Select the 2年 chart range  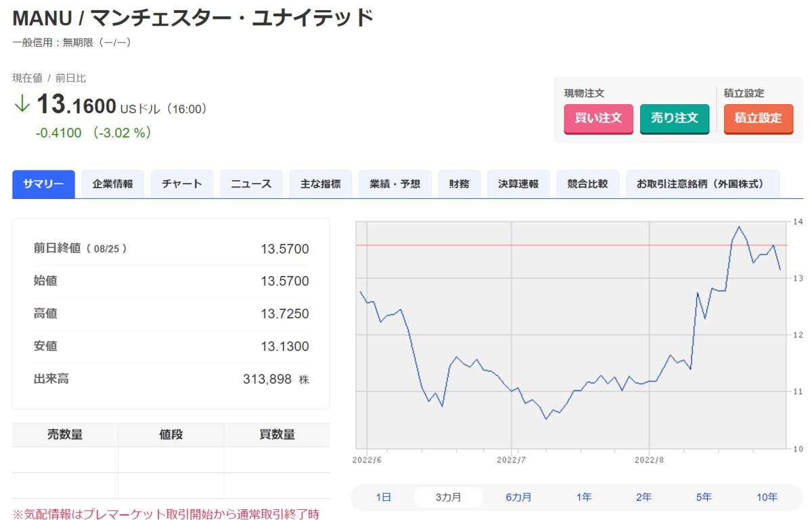pyautogui.click(x=644, y=497)
